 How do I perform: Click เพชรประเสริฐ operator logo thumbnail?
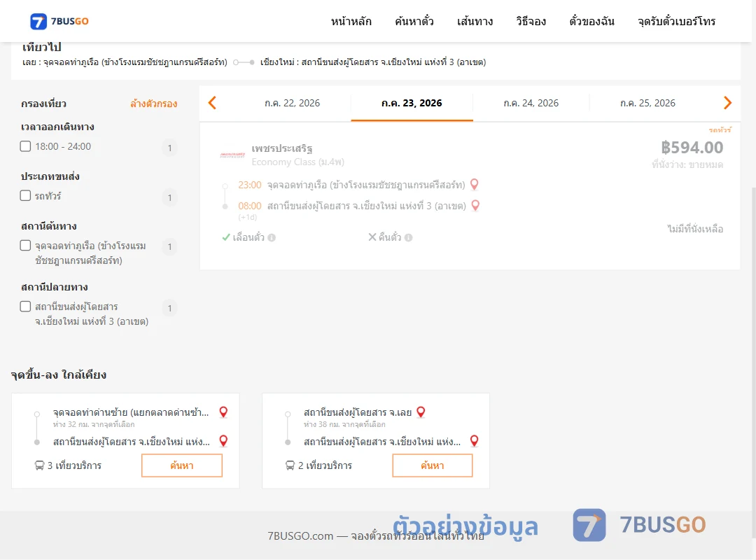tap(232, 155)
